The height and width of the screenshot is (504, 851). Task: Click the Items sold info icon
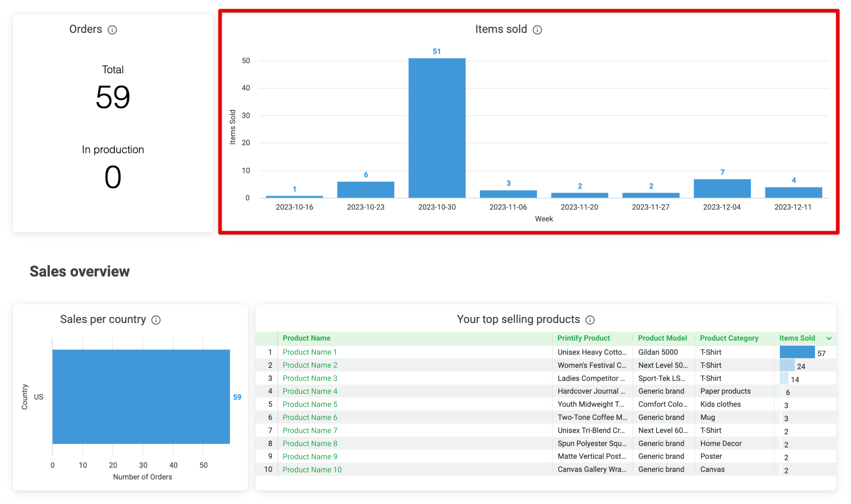[x=537, y=30]
